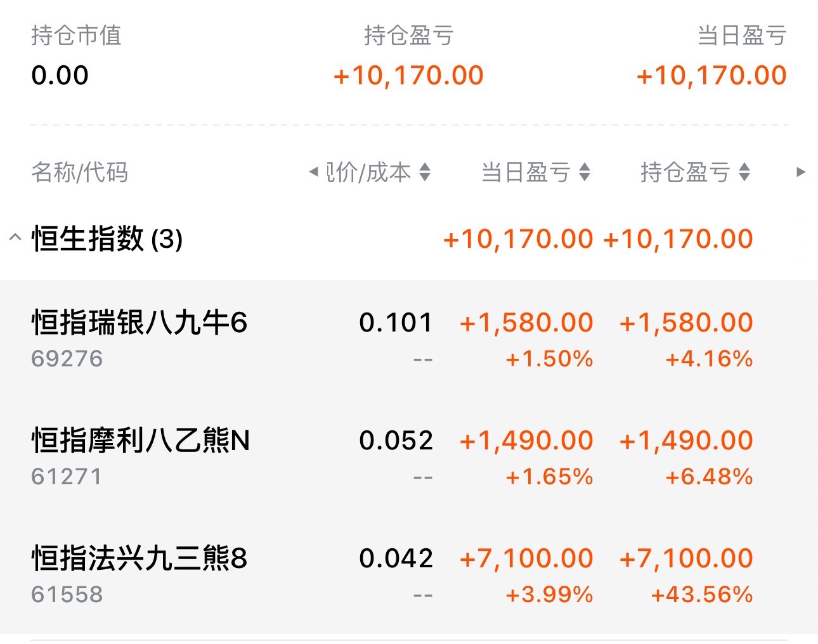Collapse the 恒生指数 group chevron

[x=15, y=239]
